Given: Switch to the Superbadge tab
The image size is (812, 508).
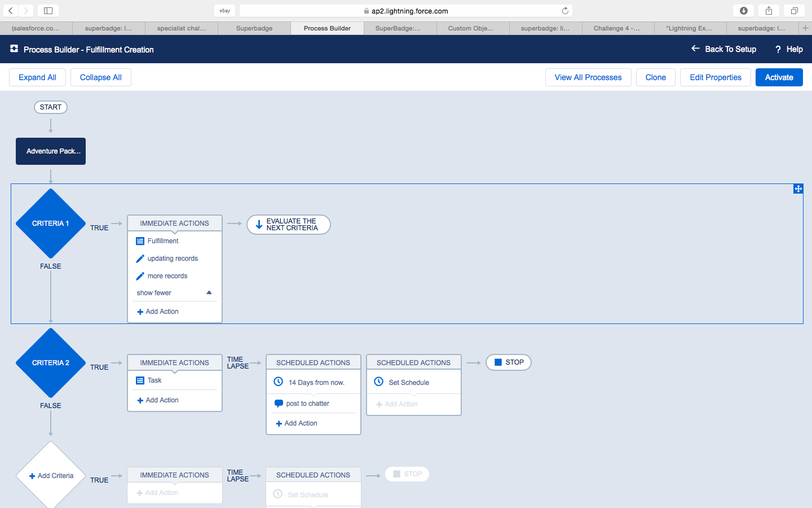Looking at the screenshot, I should click(x=254, y=28).
